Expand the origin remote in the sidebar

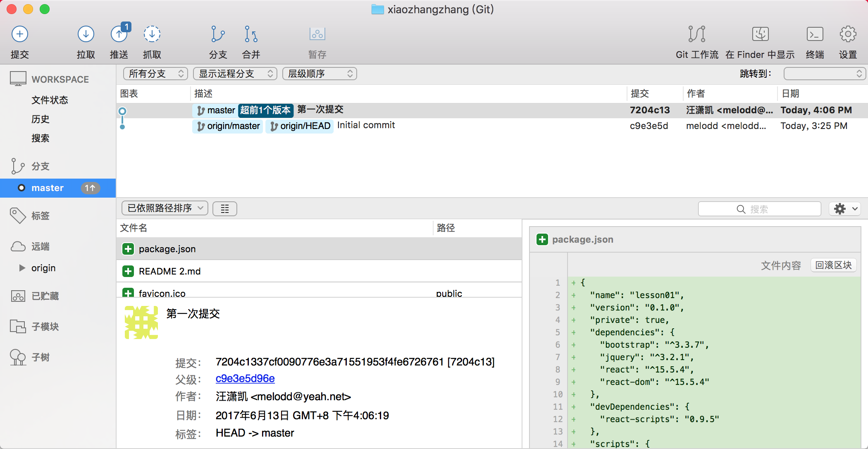(22, 268)
